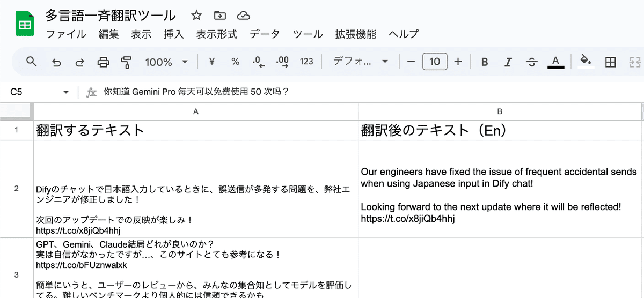Click the select-all corner box
The image size is (644, 298).
click(17, 111)
